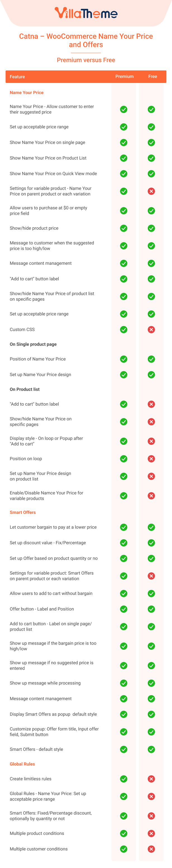Click Free checkmark for Show Name Your Price on Quick View
The width and height of the screenshot is (172, 868).
(x=151, y=173)
